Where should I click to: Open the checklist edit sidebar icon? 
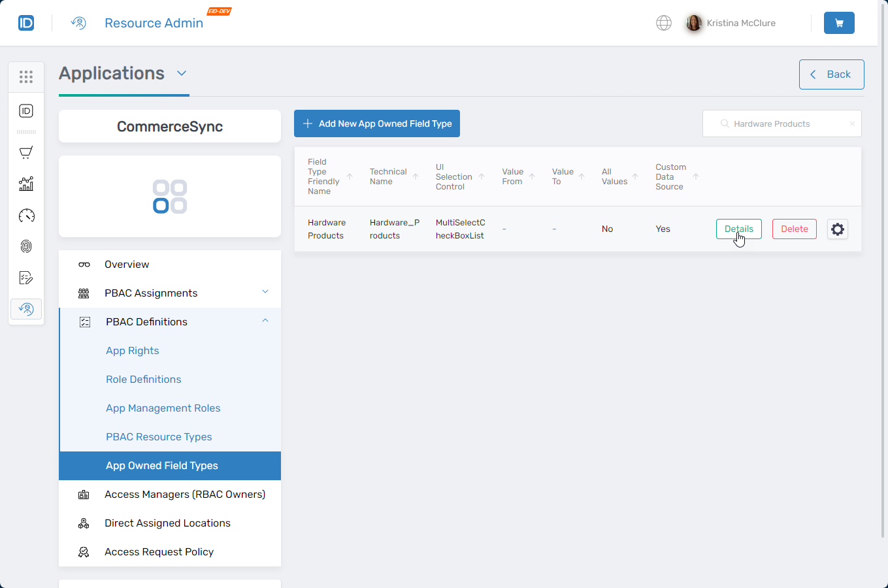[x=26, y=278]
